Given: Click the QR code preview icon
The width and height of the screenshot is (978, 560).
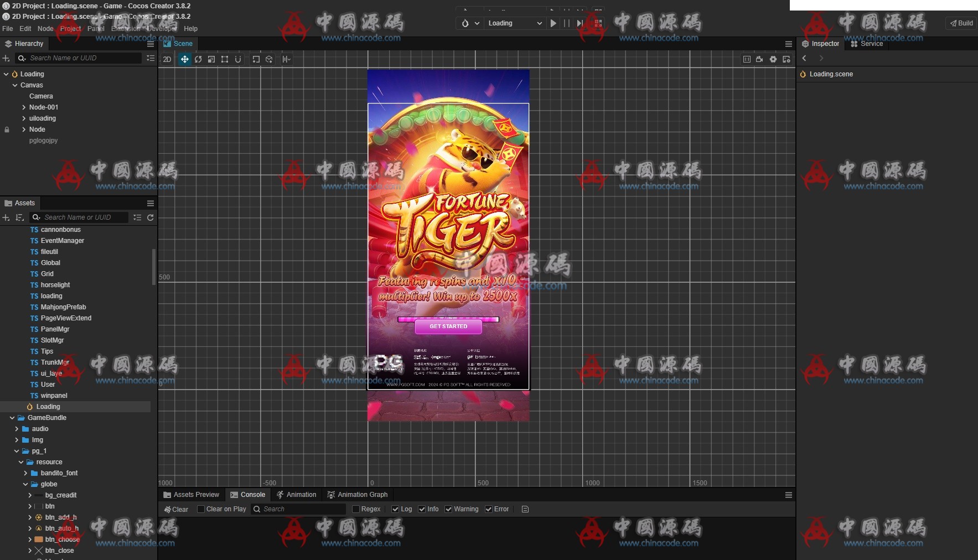Looking at the screenshot, I should [598, 23].
